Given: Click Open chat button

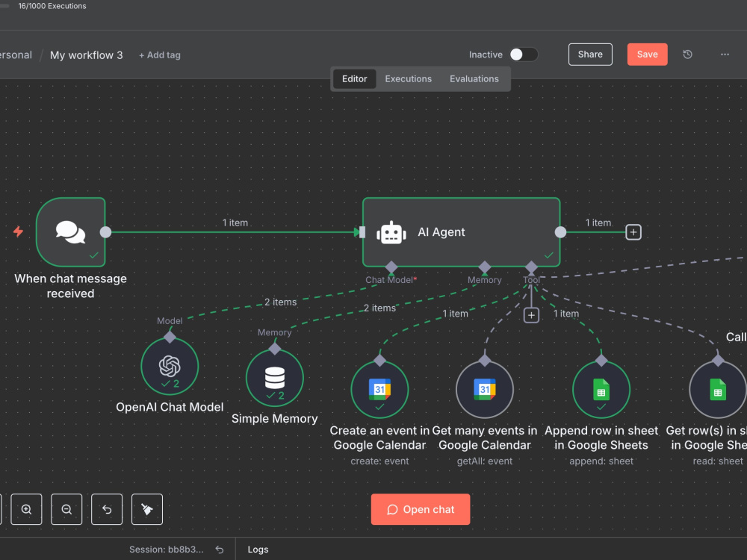Looking at the screenshot, I should click(420, 509).
